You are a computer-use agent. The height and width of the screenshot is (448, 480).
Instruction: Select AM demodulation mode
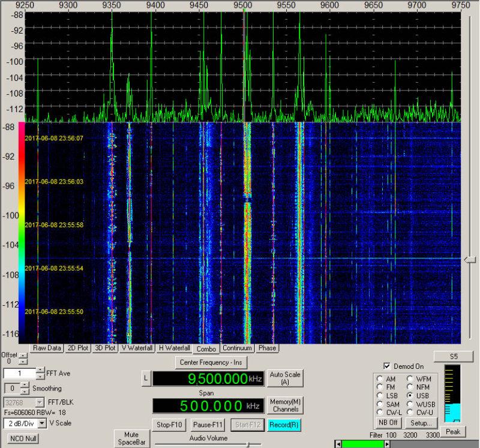380,378
